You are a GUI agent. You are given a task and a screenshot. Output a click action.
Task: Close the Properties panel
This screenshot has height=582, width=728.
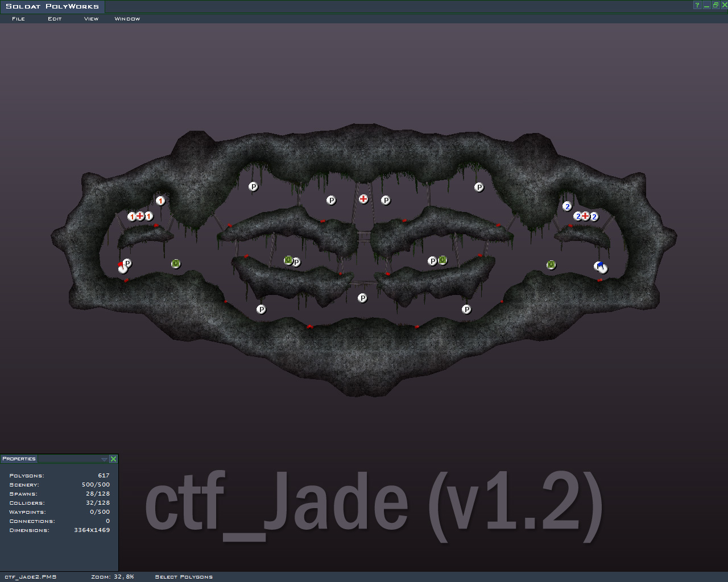tap(113, 459)
